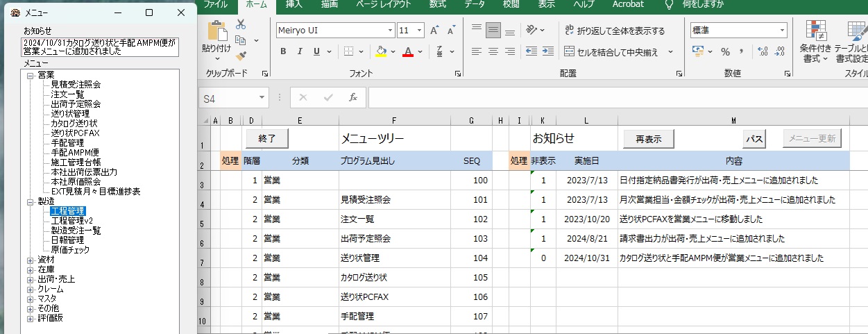Toggle italic formatting
The width and height of the screenshot is (868, 334).
click(x=300, y=51)
